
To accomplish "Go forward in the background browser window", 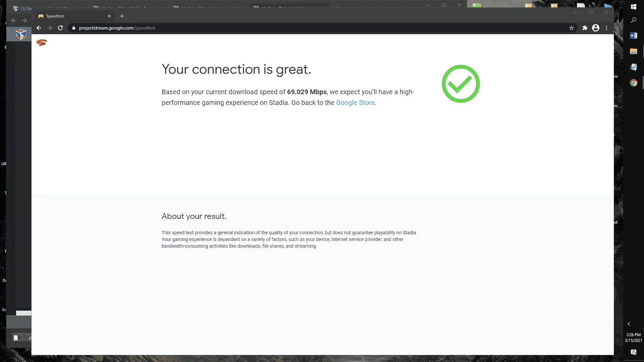I will click(x=24, y=20).
